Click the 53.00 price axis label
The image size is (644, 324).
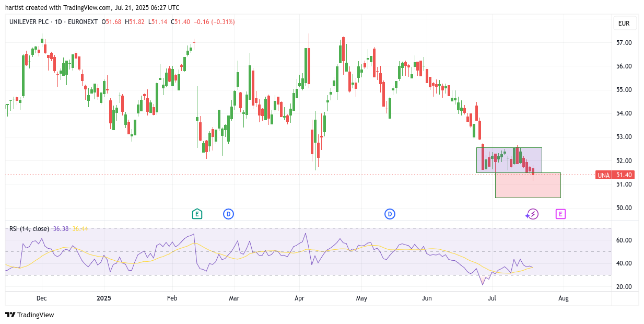click(624, 137)
